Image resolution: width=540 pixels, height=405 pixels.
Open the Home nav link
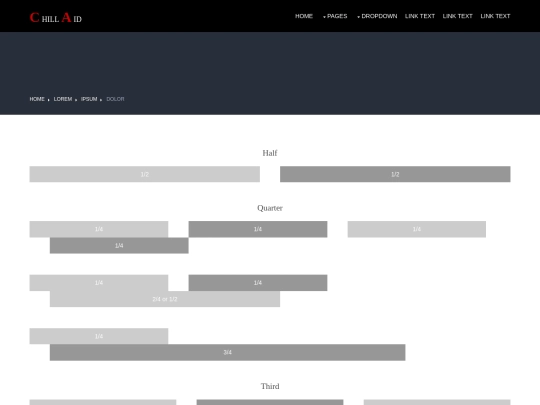(304, 16)
